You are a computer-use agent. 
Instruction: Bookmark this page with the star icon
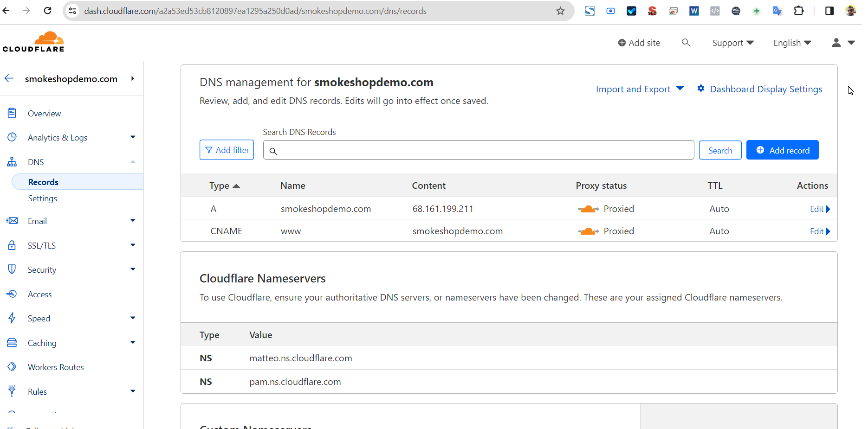[x=560, y=11]
